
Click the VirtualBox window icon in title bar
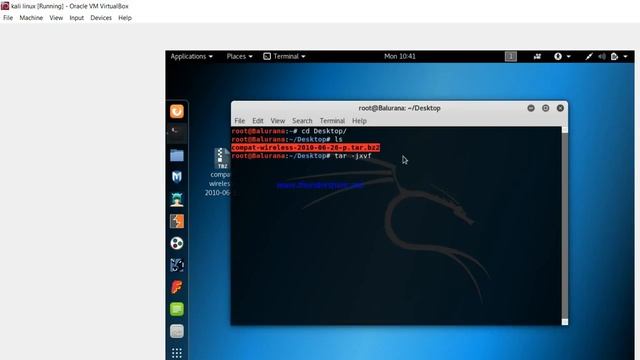pyautogui.click(x=5, y=6)
